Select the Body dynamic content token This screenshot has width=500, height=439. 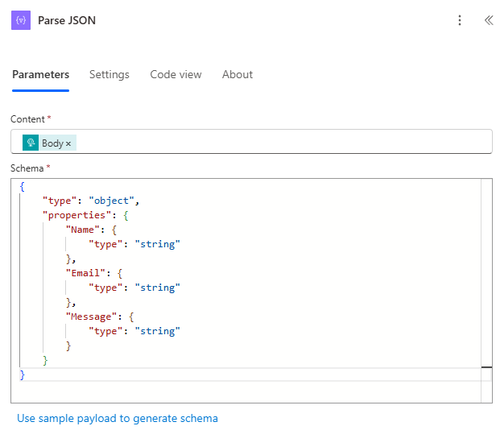click(49, 143)
